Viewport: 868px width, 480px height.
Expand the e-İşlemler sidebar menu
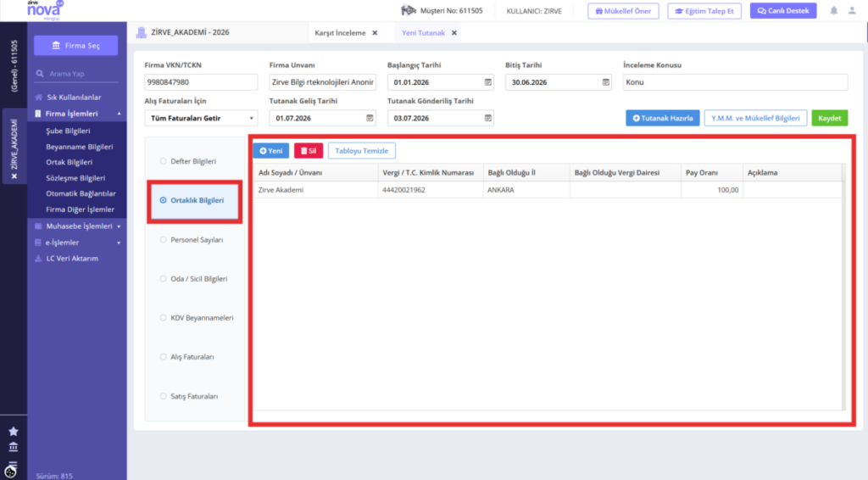(77, 243)
